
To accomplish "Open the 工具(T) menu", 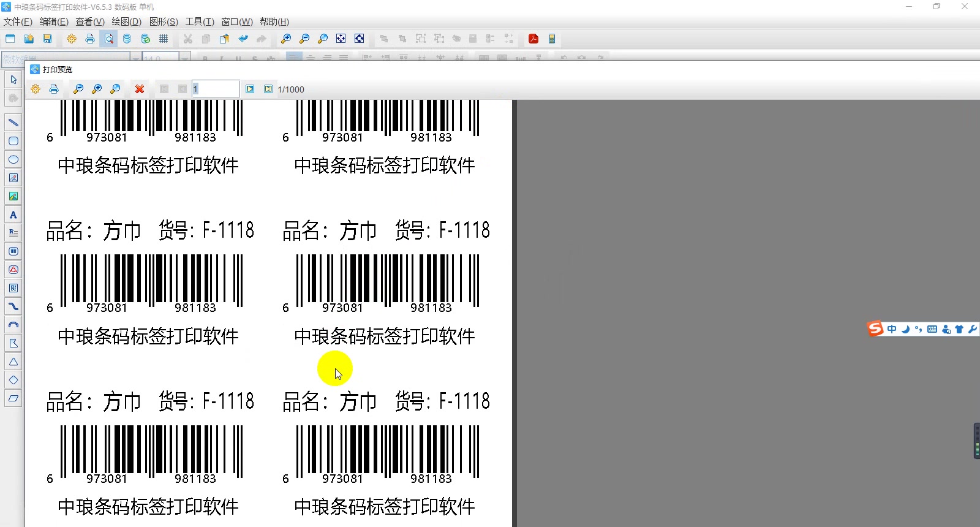I will (x=200, y=21).
